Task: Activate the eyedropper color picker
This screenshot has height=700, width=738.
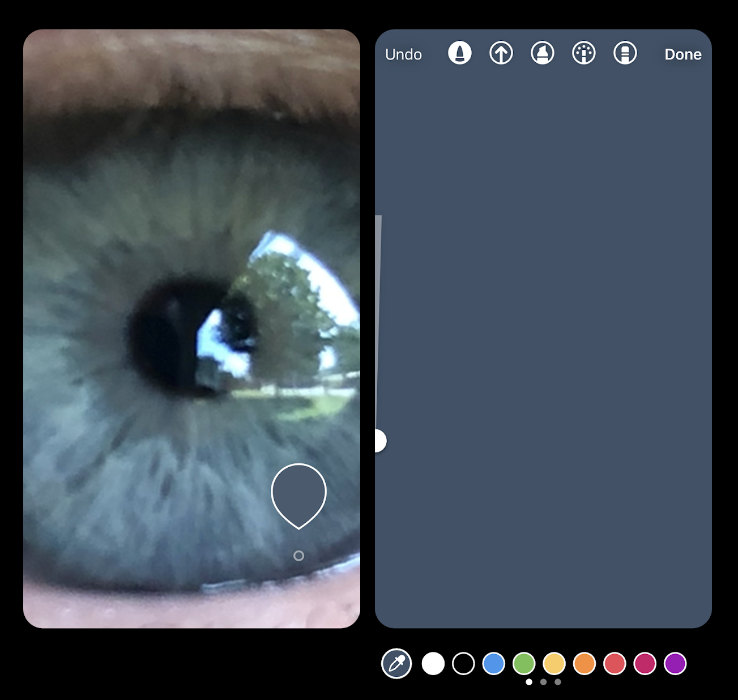Action: (396, 663)
